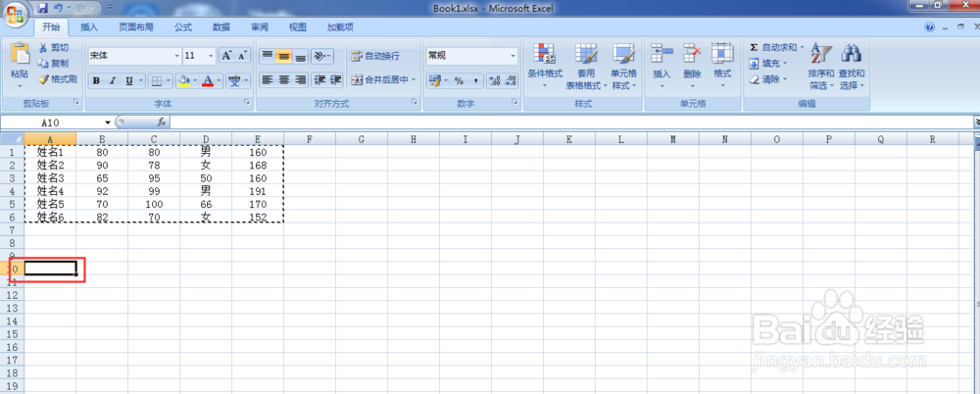Click the 自动换行 wrap text button
Image resolution: width=980 pixels, height=394 pixels.
coord(375,56)
